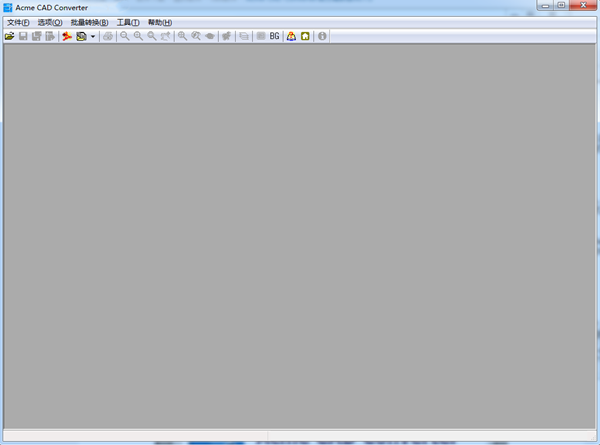Click the printer icon
This screenshot has width=600, height=445.
(x=108, y=36)
